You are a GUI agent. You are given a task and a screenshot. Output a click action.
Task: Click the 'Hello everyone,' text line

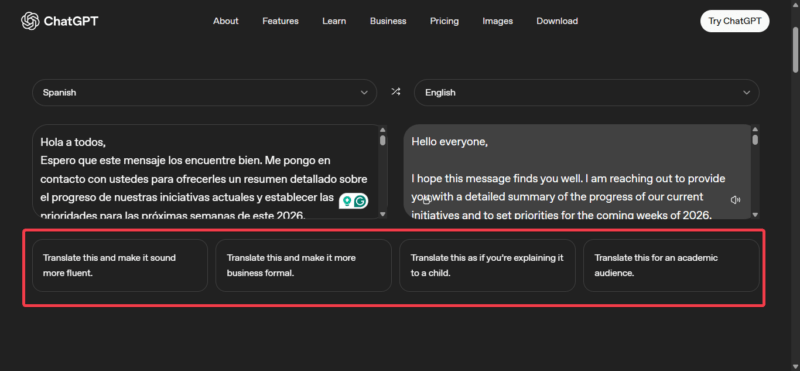click(449, 142)
